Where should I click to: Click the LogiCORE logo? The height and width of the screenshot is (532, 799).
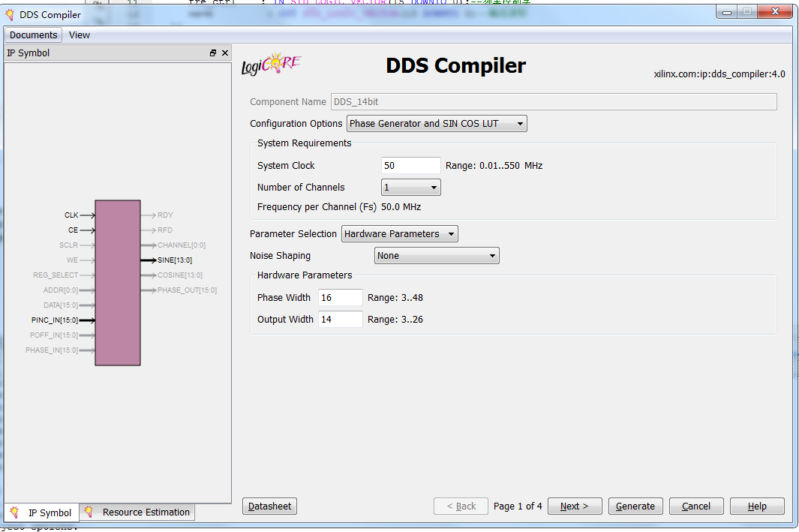pos(271,65)
